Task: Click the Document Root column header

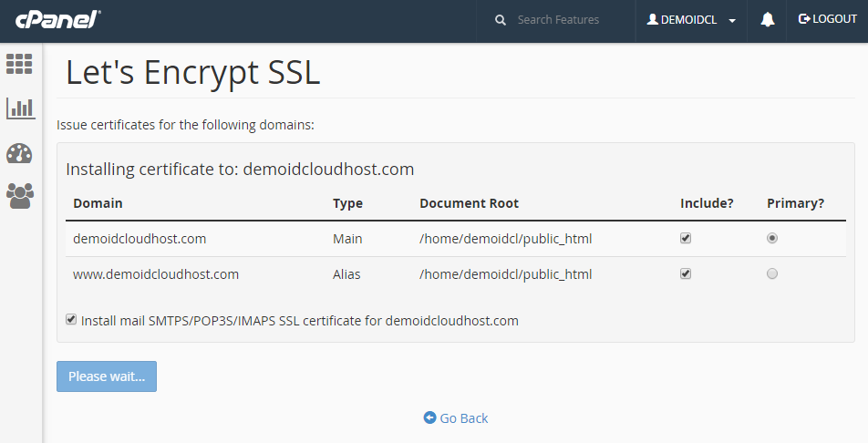Action: click(x=469, y=203)
